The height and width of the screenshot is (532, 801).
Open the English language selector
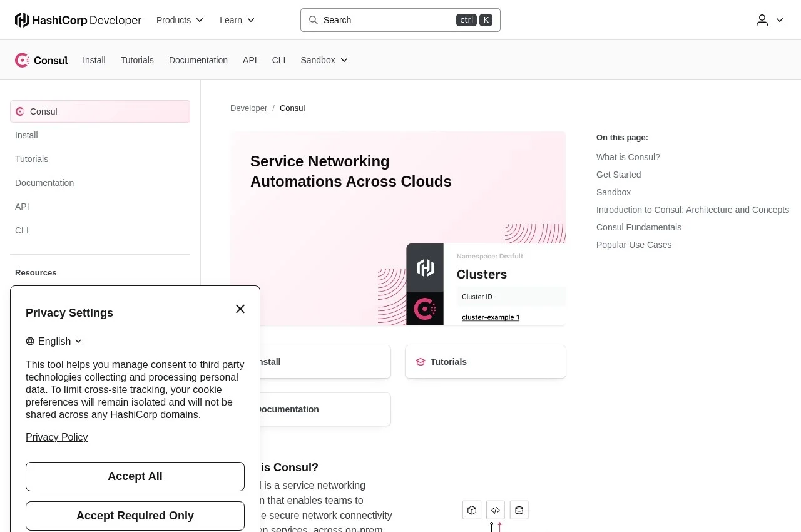[54, 341]
